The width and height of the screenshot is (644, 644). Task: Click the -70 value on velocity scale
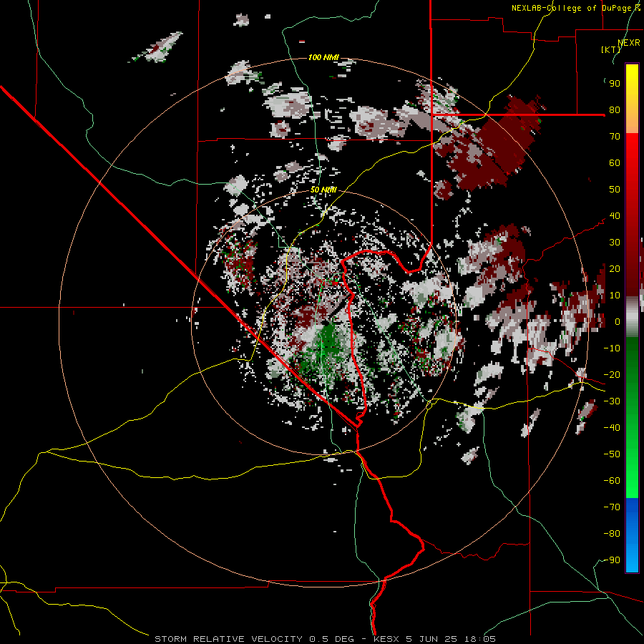point(612,507)
